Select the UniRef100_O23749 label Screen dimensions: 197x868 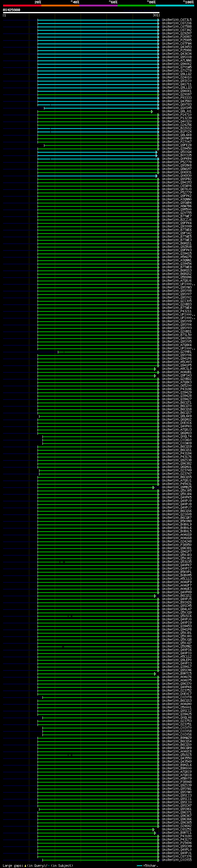177,470
